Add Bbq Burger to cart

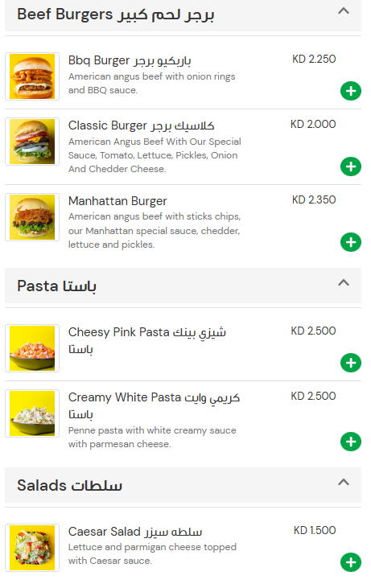click(x=351, y=91)
